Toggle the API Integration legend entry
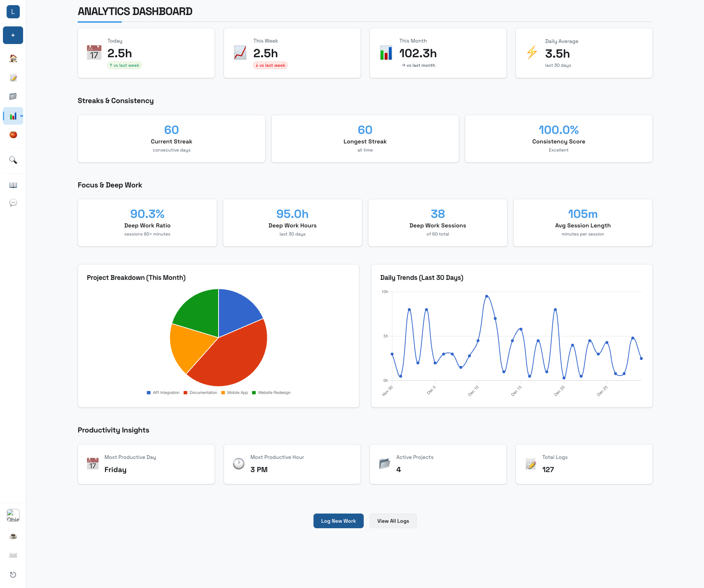 point(163,392)
